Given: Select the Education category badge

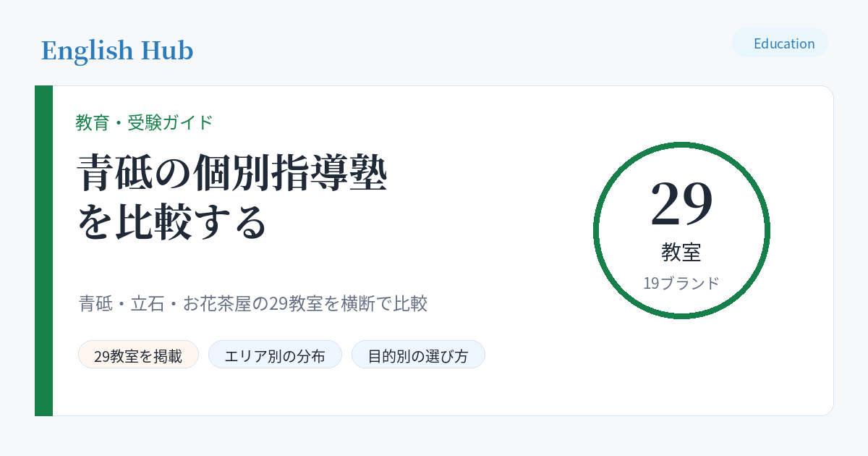Looking at the screenshot, I should [780, 43].
